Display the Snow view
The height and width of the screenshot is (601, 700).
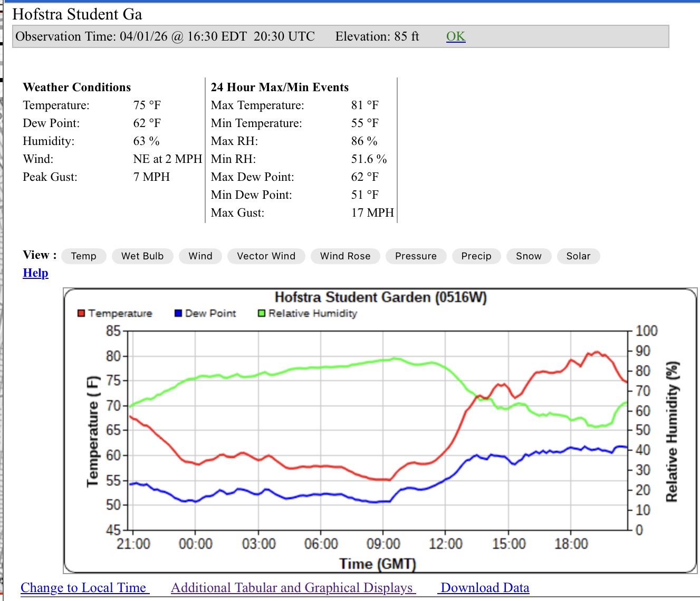tap(529, 256)
